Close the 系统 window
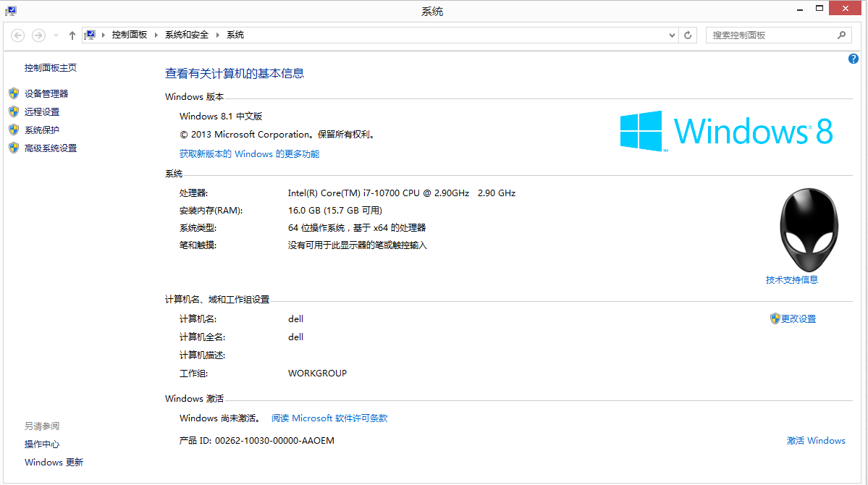Image resolution: width=868 pixels, height=485 pixels. point(845,8)
